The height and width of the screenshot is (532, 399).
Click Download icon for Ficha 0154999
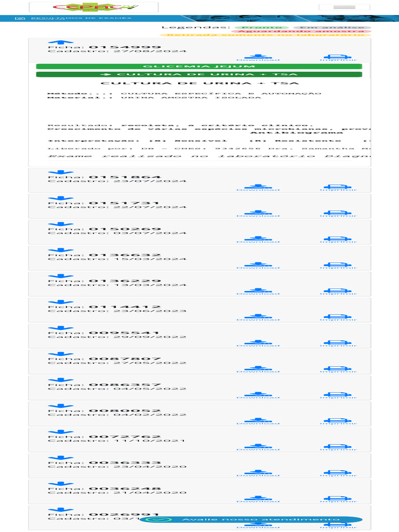point(258,57)
